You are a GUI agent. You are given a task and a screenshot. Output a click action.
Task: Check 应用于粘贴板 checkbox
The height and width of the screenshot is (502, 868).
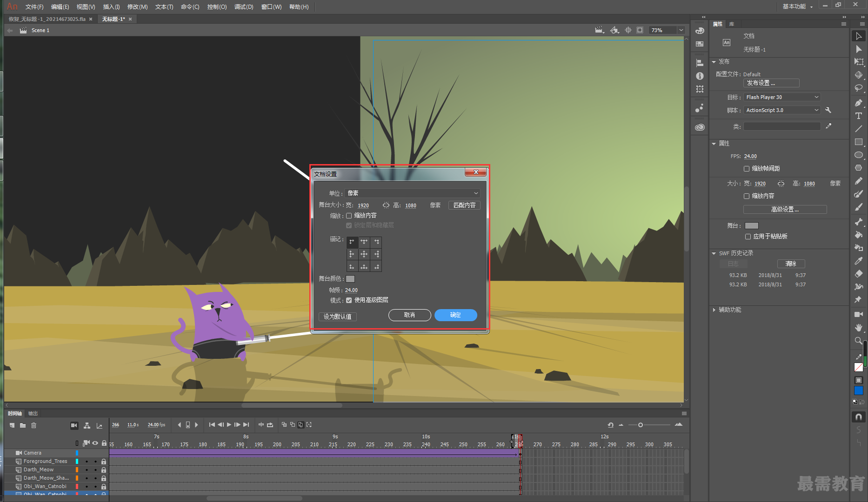[748, 237]
